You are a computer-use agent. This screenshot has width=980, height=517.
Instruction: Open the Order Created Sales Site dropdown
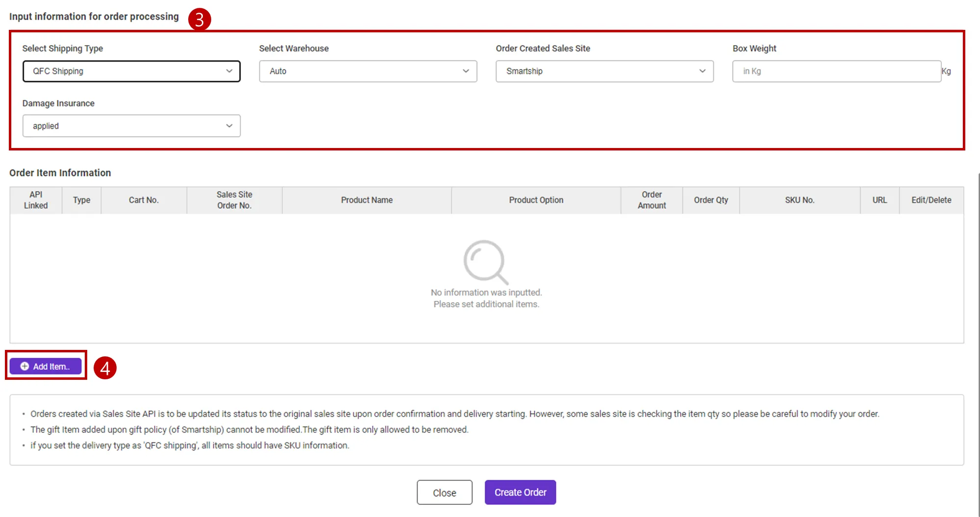[604, 71]
